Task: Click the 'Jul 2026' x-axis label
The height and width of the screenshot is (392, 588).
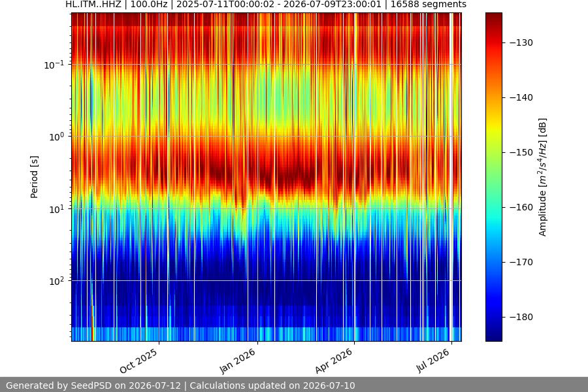Action: (433, 361)
